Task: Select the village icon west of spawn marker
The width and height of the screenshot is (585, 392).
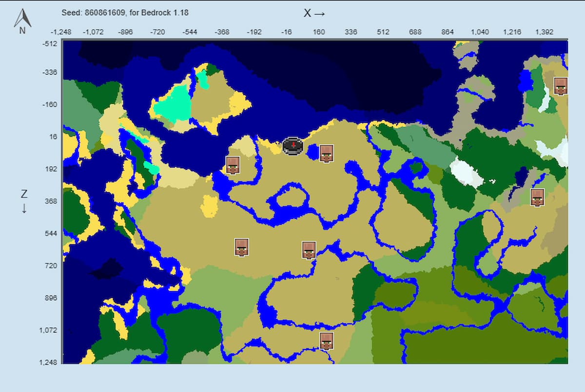Action: point(233,165)
